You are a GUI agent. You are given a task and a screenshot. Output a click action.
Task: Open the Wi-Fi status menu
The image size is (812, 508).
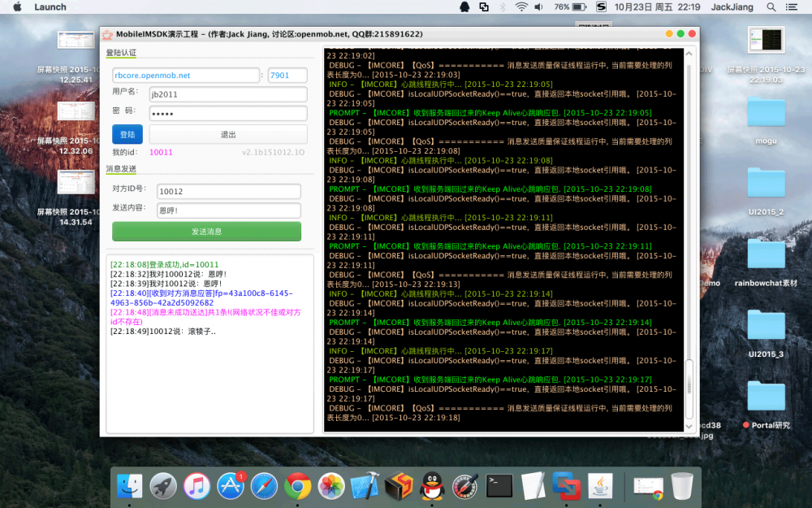coord(520,7)
